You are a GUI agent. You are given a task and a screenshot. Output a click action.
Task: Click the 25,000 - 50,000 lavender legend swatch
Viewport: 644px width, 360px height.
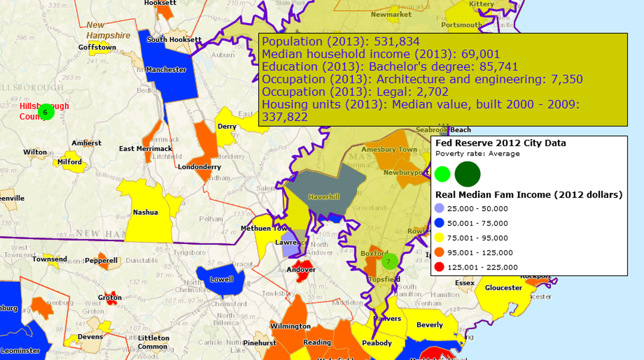point(439,208)
